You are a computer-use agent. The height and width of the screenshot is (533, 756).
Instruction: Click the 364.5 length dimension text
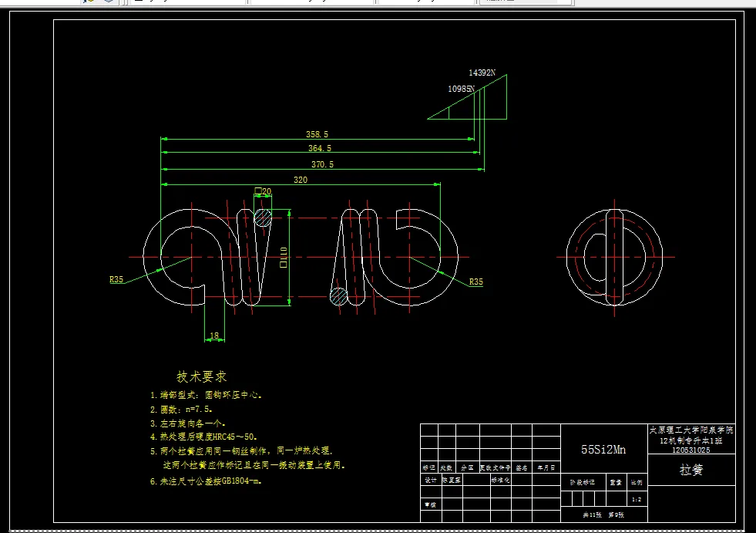click(320, 148)
